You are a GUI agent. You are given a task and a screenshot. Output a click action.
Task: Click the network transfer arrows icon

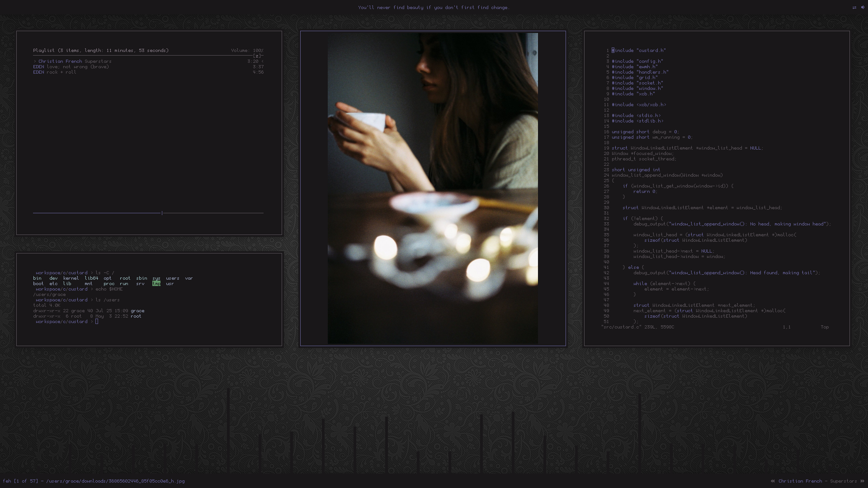pos(854,7)
